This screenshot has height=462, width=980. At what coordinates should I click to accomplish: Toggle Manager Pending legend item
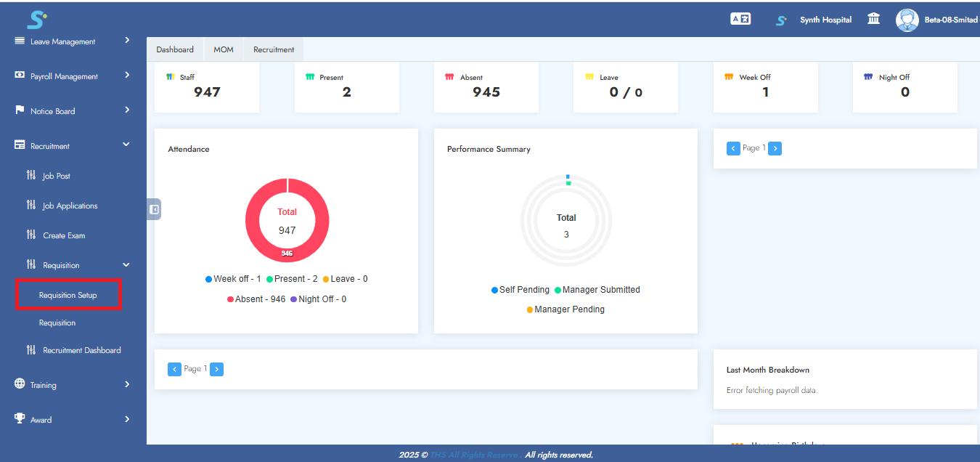coord(565,309)
